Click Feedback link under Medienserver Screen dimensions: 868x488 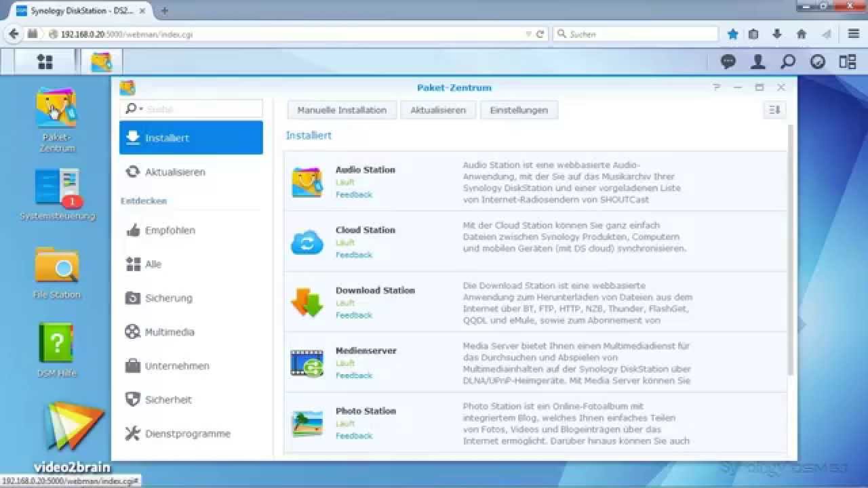[354, 375]
